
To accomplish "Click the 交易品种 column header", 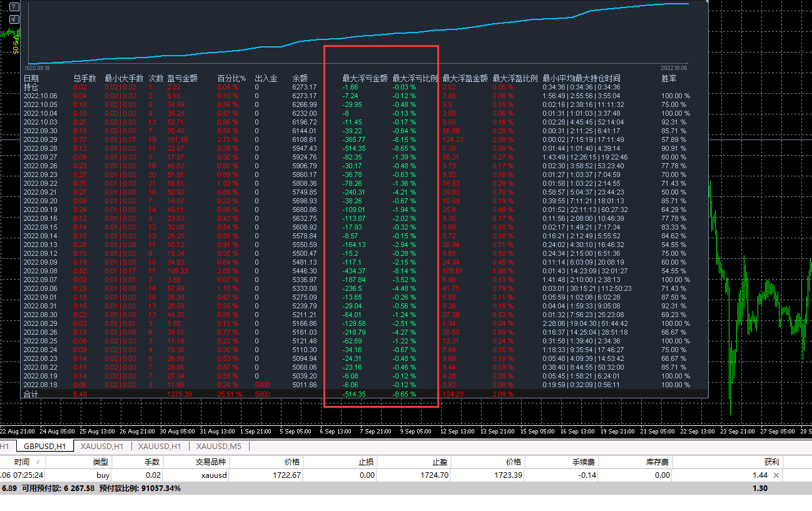I will [x=210, y=462].
